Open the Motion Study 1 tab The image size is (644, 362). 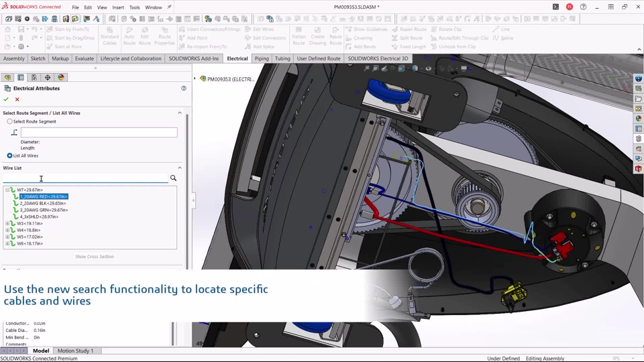coord(76,351)
